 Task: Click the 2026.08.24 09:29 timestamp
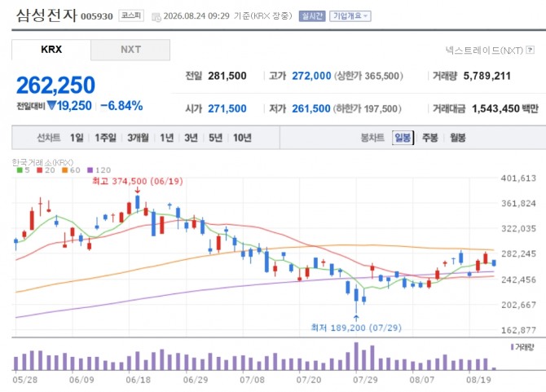coord(196,16)
